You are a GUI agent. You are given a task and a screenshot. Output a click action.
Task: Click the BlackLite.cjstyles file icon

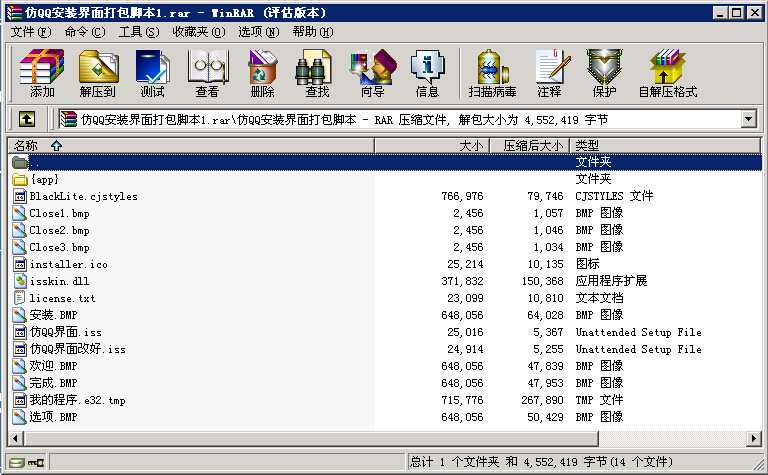click(20, 196)
